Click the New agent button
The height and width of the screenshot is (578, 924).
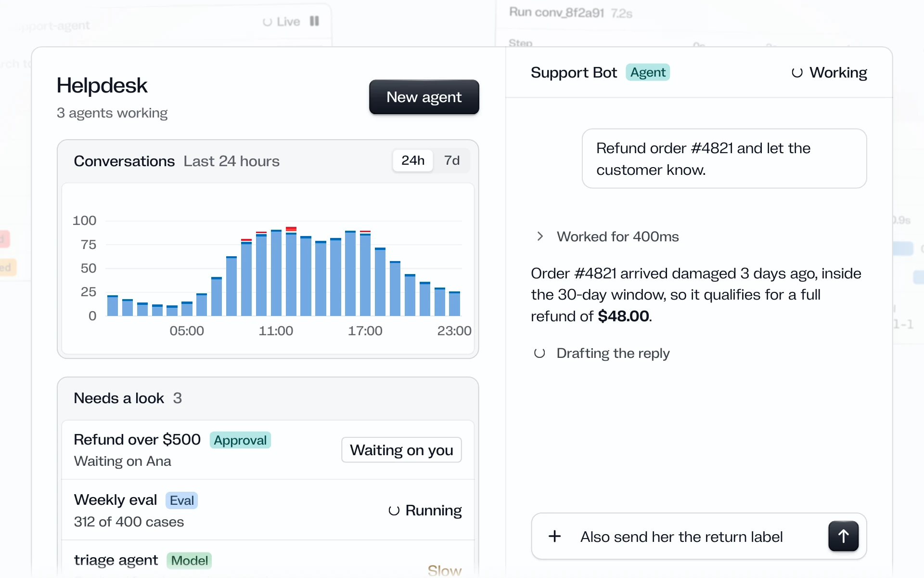[x=424, y=97]
